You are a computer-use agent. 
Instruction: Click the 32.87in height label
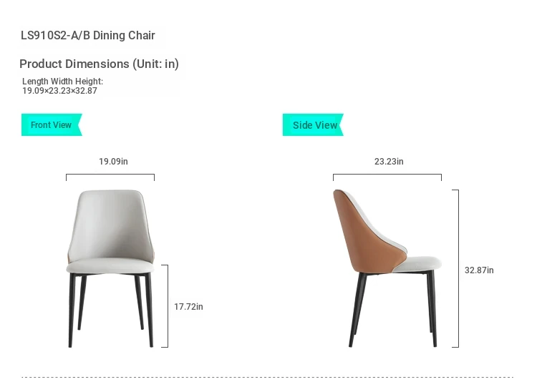click(479, 270)
